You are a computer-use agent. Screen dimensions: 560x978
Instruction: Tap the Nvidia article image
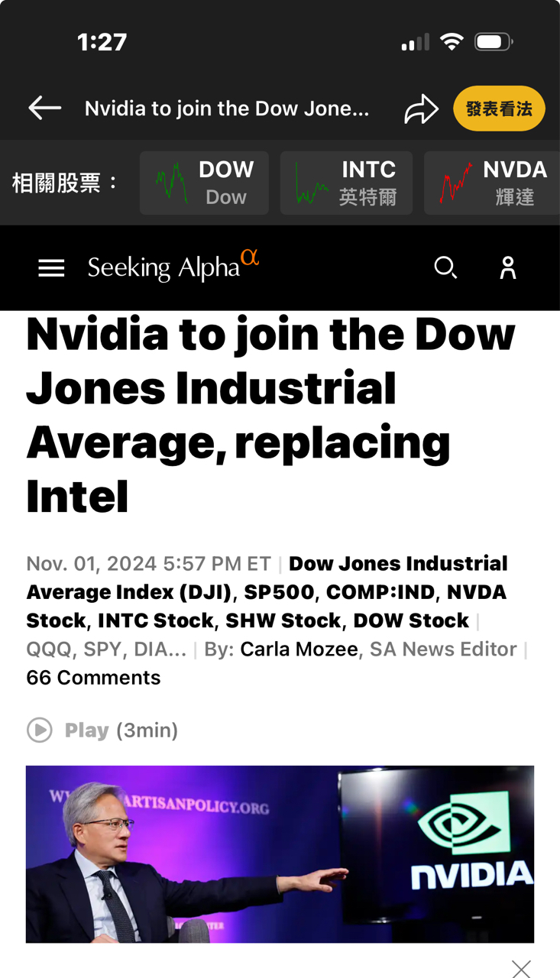click(280, 853)
